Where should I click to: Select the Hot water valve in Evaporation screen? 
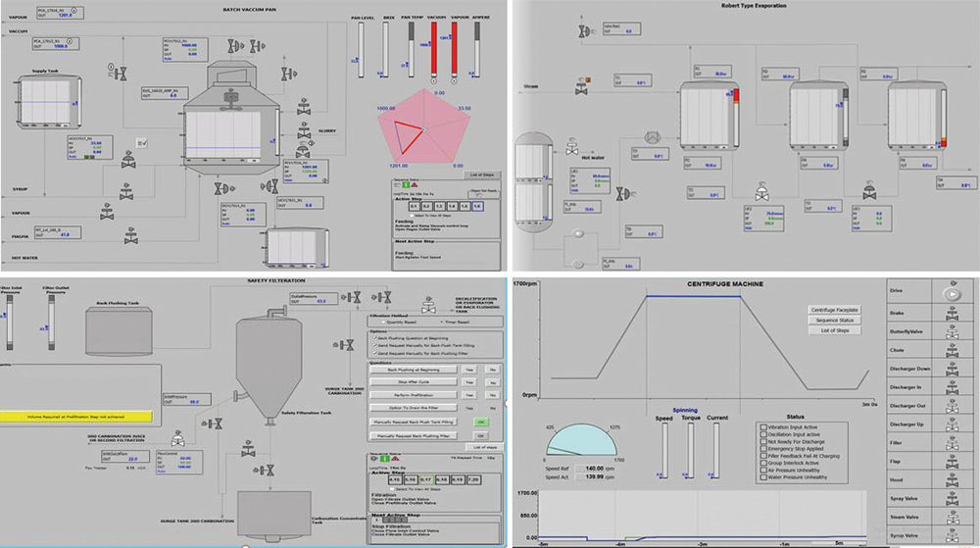tap(572, 147)
